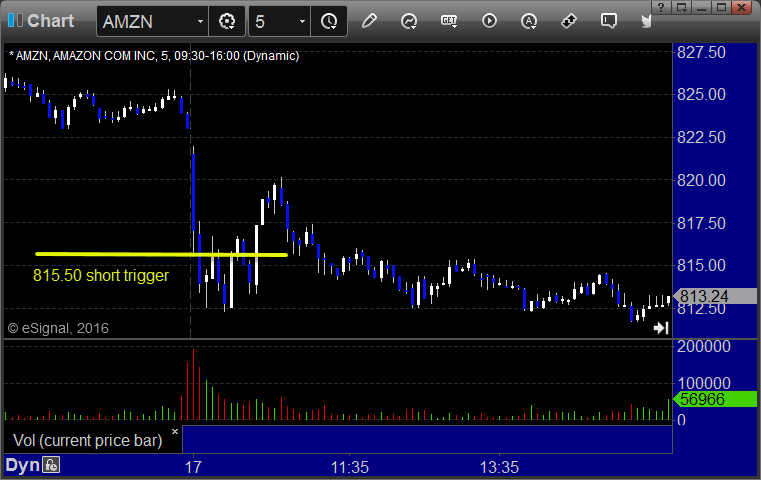Remove Vol study with its x
761x480 pixels.
click(x=175, y=431)
